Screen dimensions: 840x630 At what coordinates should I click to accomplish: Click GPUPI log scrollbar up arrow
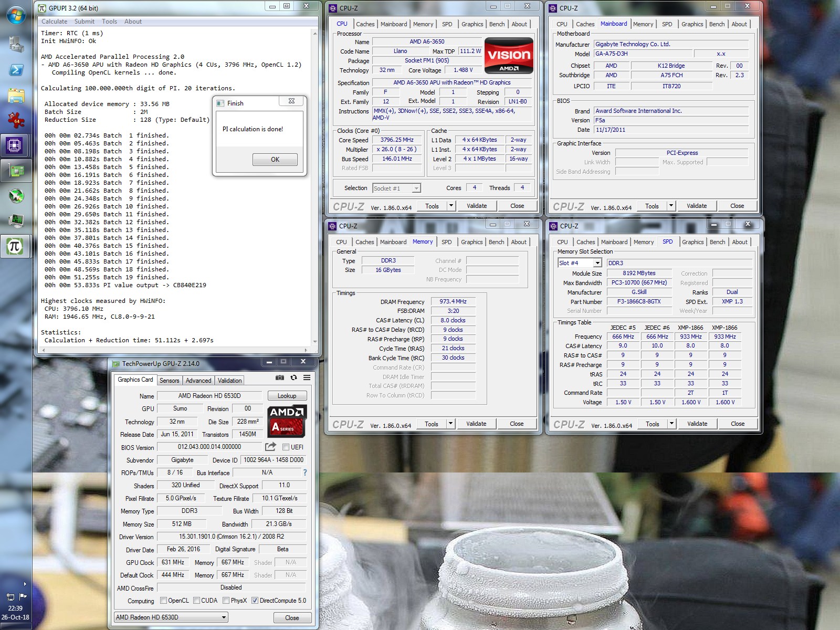[x=314, y=34]
